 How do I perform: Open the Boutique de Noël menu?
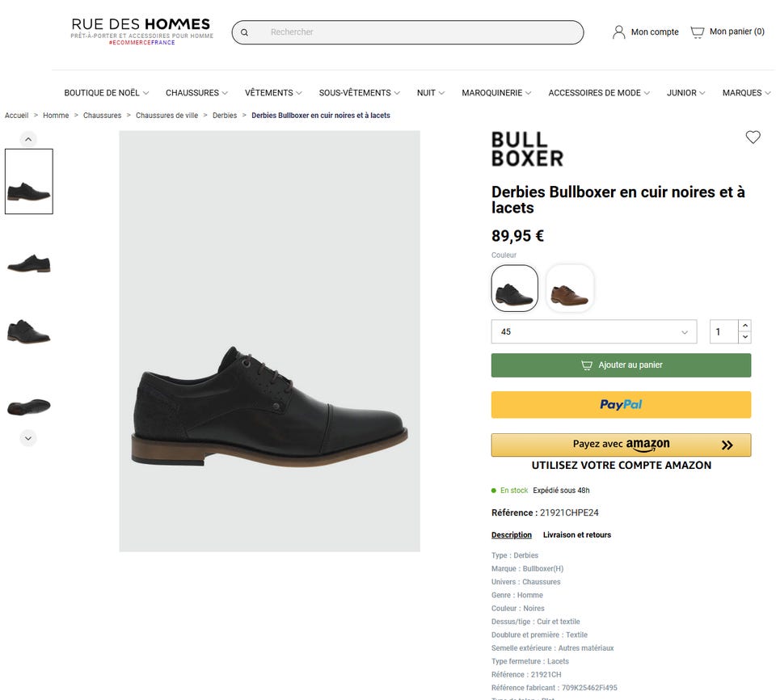click(106, 93)
